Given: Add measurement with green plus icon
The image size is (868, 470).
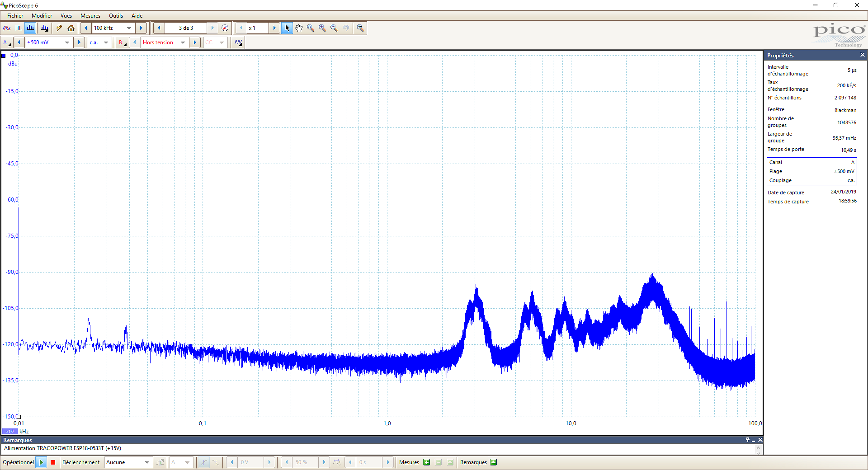Looking at the screenshot, I should point(426,462).
